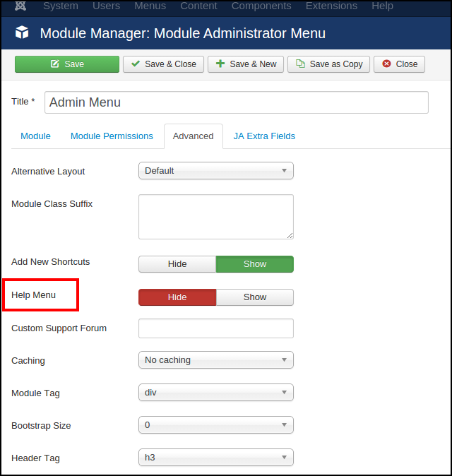
Task: Expand the Caching dropdown
Action: coord(215,360)
